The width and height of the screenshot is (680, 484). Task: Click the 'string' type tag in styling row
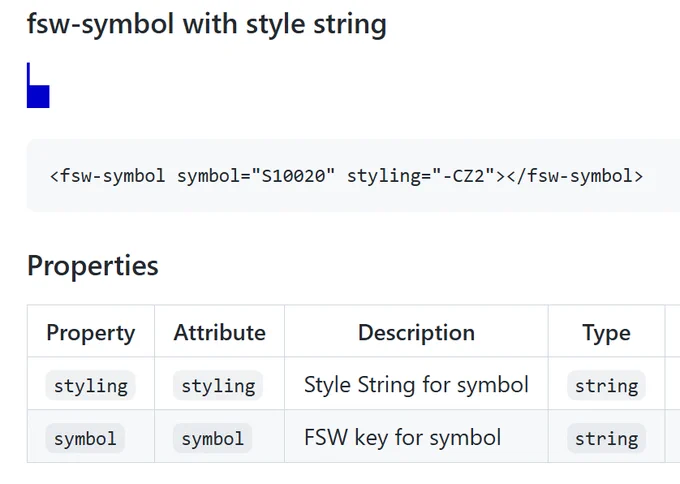click(x=606, y=386)
